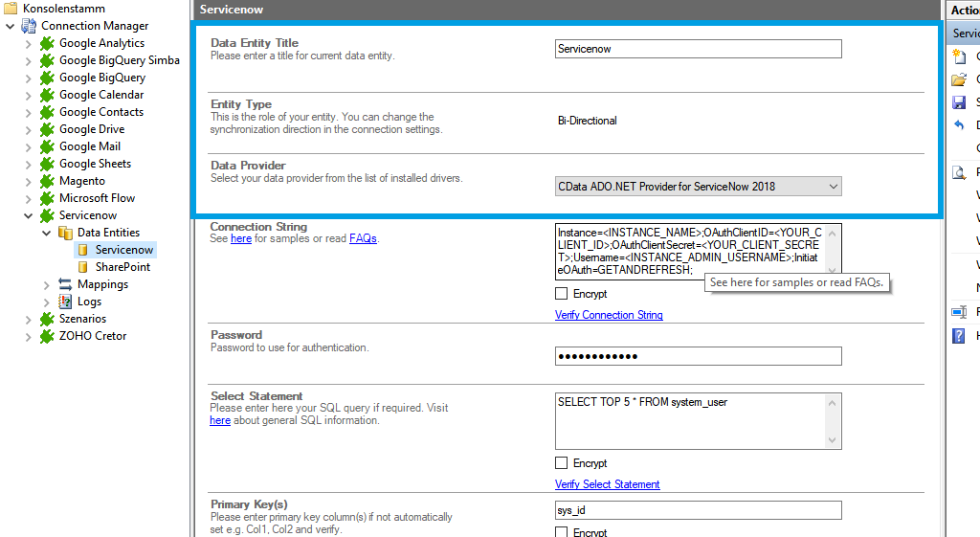The image size is (980, 537).
Task: Click the Primary Key(s) field containing sys_id
Action: click(x=698, y=510)
